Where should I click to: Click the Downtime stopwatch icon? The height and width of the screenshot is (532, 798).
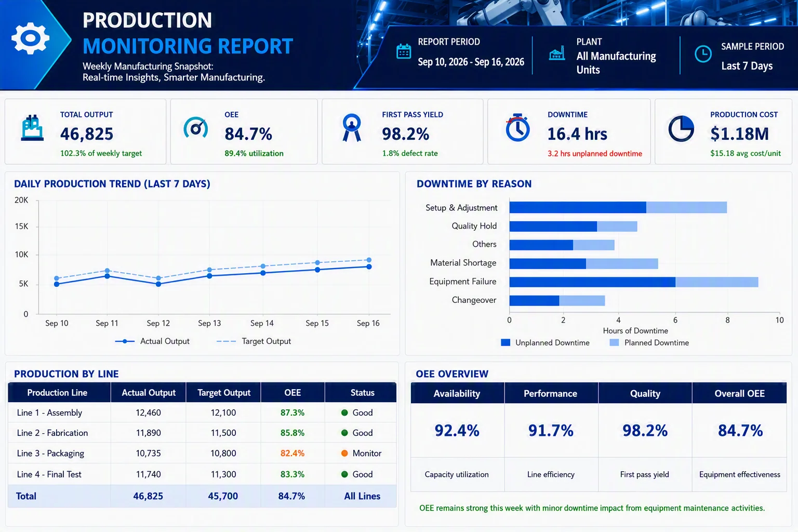coord(517,128)
